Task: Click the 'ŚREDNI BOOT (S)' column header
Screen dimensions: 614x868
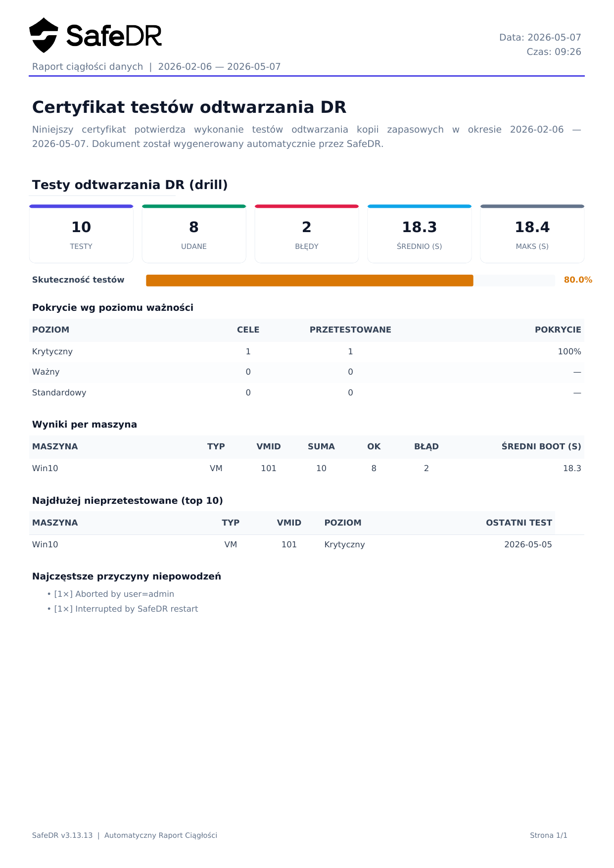Action: click(541, 447)
